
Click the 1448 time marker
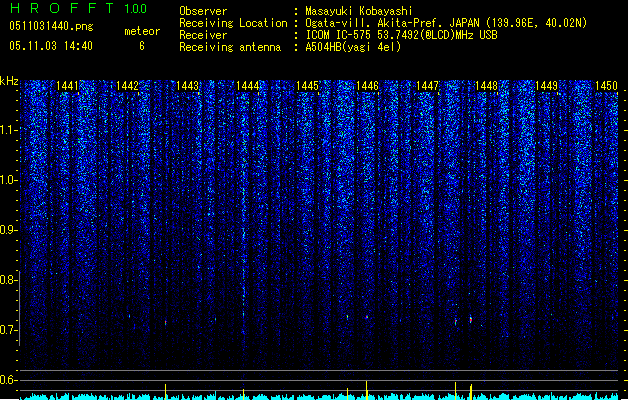[x=487, y=85]
